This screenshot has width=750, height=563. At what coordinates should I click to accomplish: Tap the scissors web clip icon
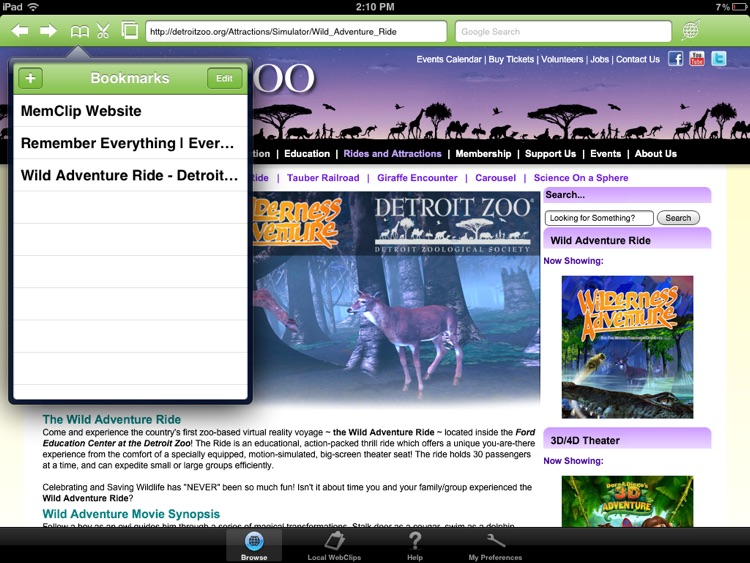pyautogui.click(x=103, y=32)
